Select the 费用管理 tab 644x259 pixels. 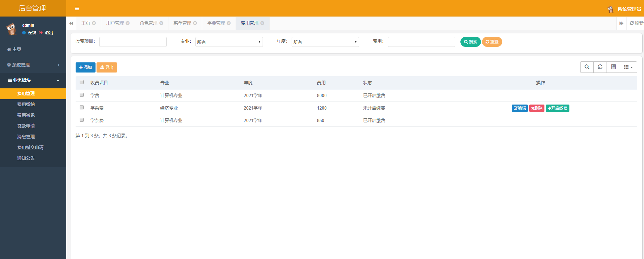(250, 23)
